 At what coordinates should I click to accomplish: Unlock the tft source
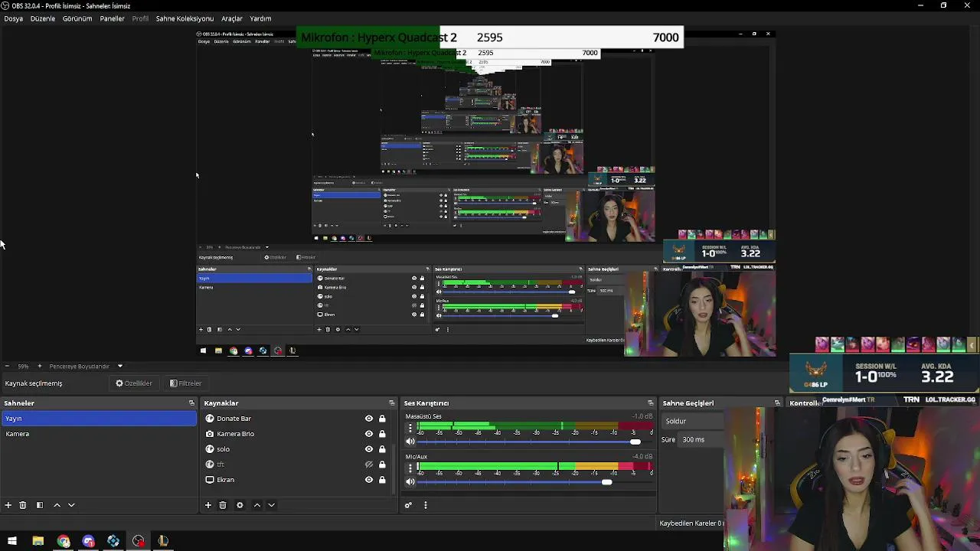tap(382, 465)
